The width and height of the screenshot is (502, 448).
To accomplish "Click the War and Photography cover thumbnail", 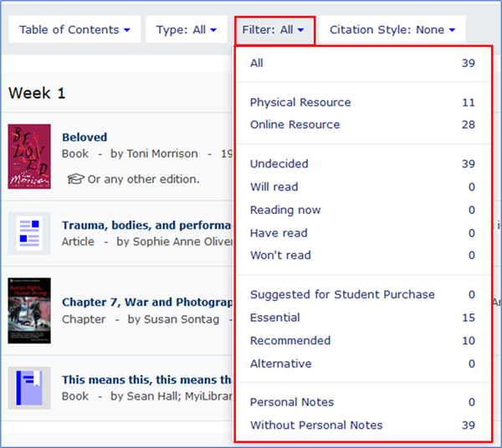I will tap(29, 310).
